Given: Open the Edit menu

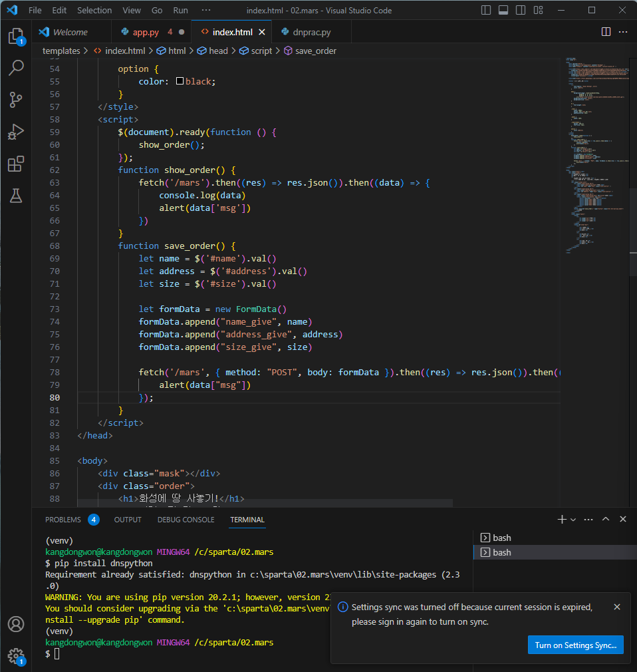Looking at the screenshot, I should 59,10.
